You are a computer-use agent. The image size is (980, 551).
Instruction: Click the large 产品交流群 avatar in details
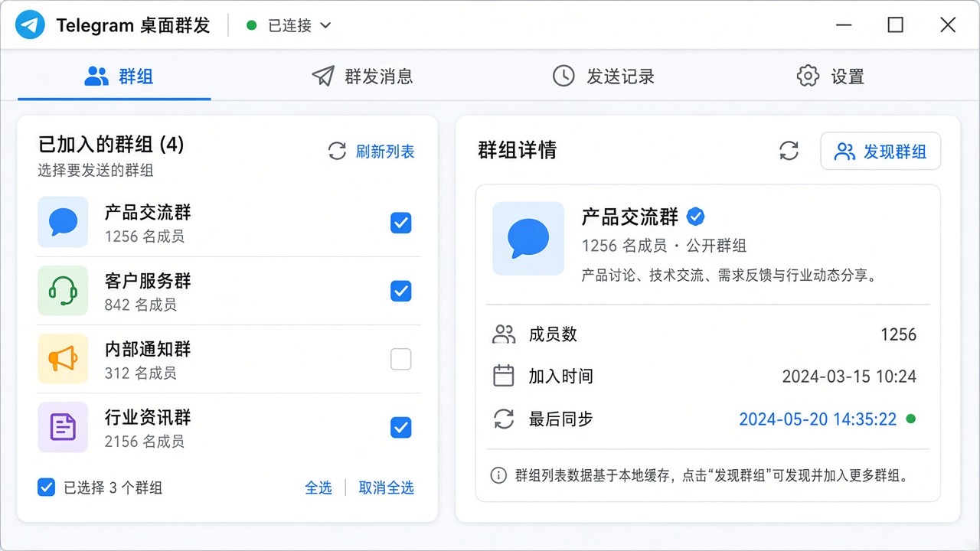528,238
